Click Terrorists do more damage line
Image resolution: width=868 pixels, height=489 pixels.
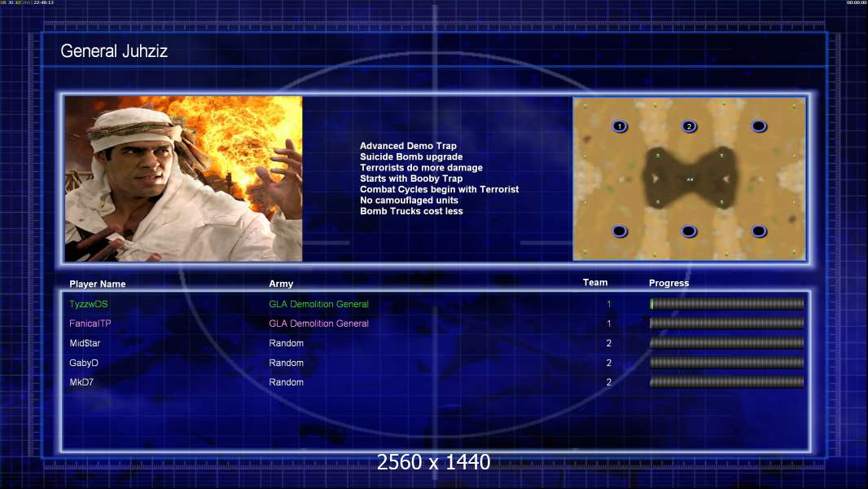(x=421, y=167)
